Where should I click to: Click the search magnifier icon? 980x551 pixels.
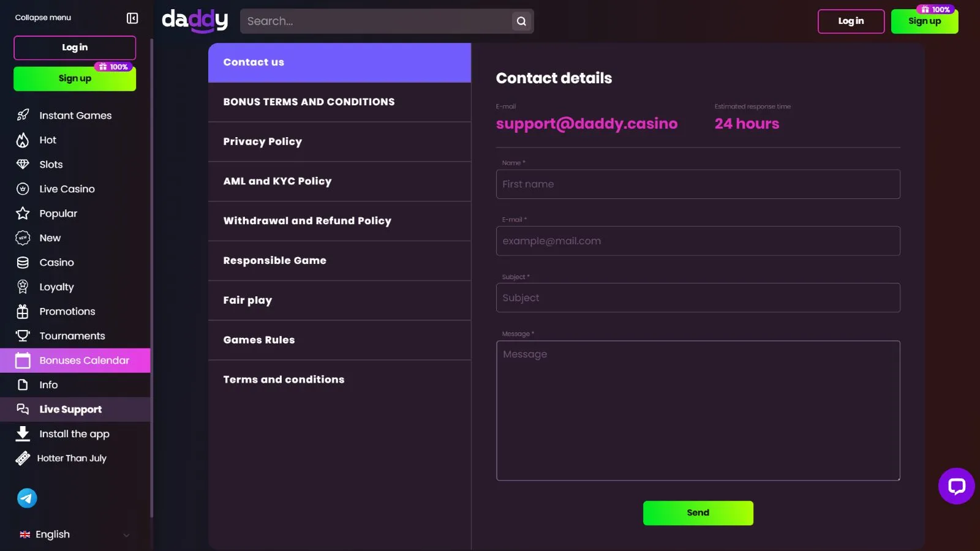click(x=521, y=21)
